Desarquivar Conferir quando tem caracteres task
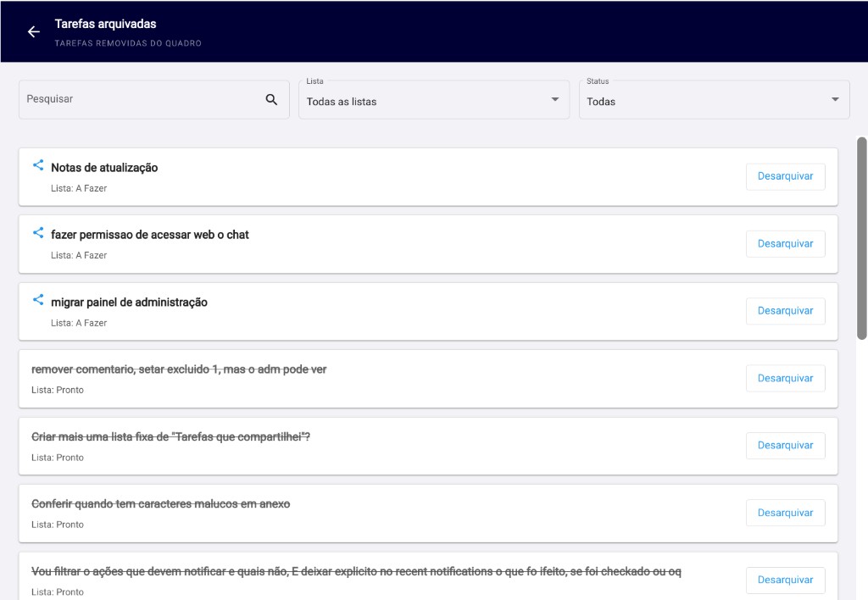 click(785, 513)
